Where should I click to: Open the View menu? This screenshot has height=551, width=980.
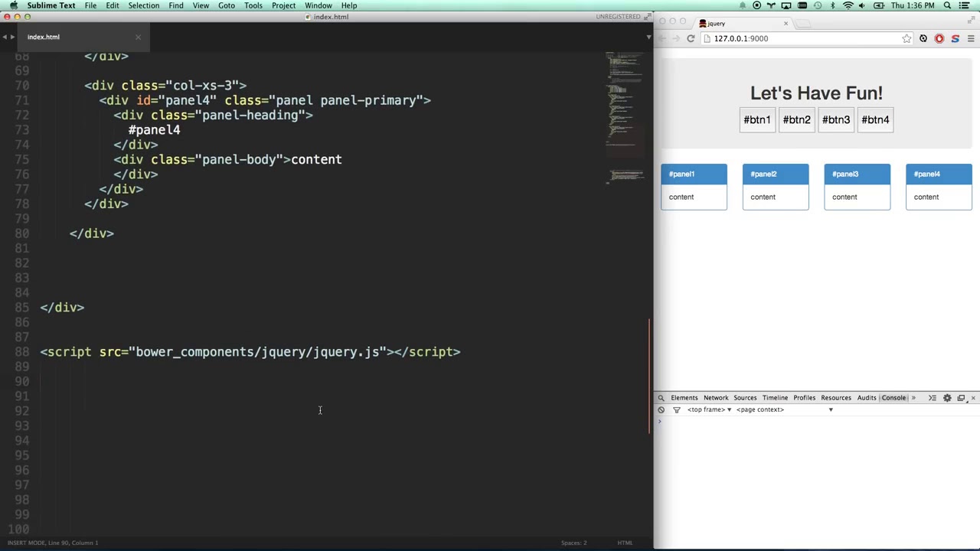201,5
